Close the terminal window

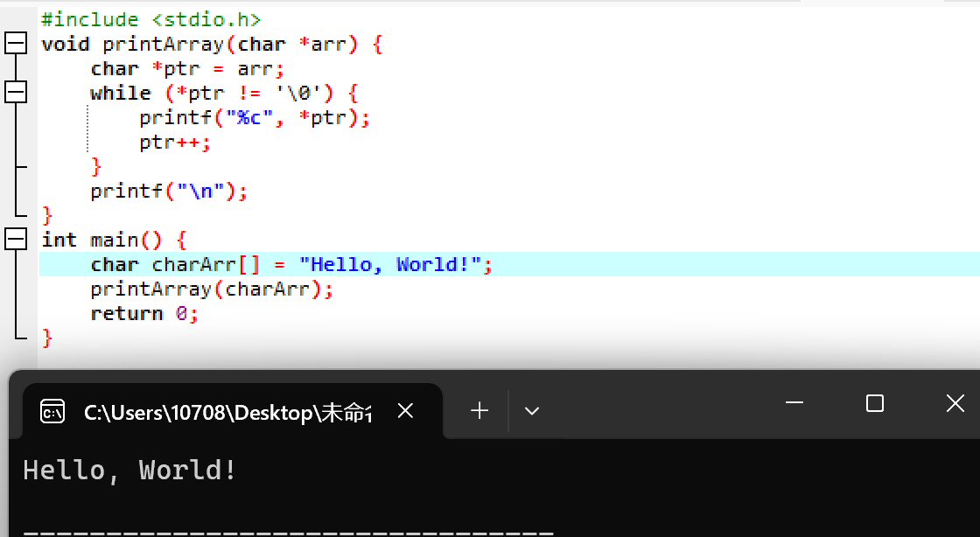[x=955, y=402]
